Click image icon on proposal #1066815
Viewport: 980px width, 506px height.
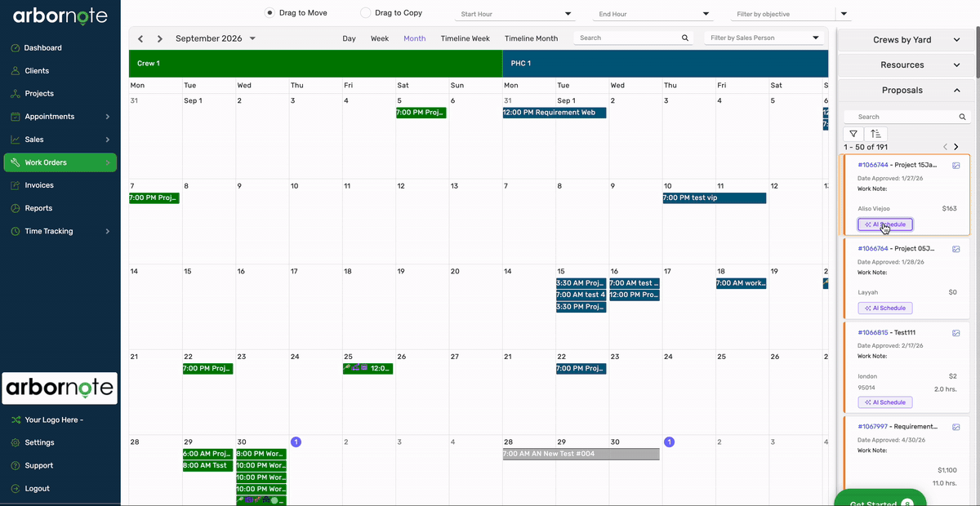click(x=956, y=333)
